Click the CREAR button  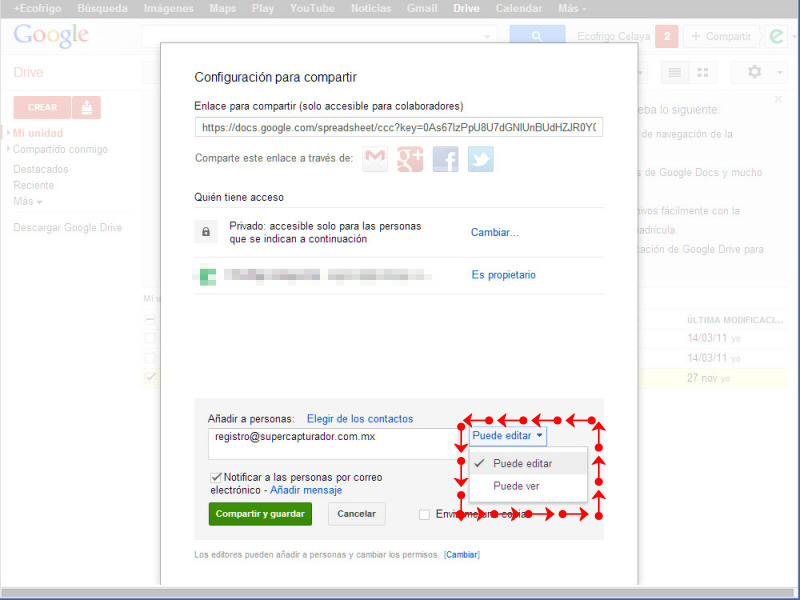pos(42,107)
